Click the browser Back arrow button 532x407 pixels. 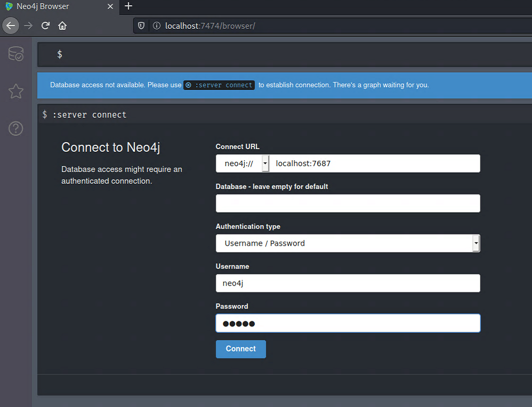(11, 26)
